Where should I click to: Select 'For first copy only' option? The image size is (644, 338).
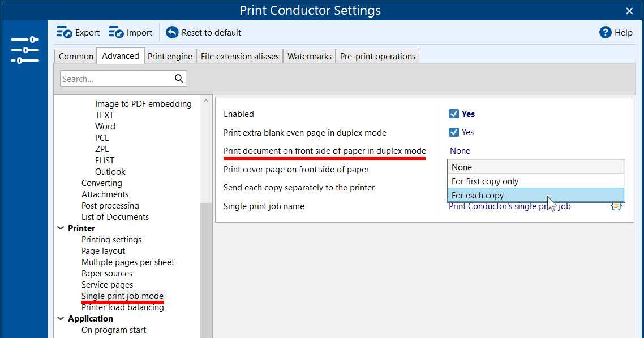(535, 181)
